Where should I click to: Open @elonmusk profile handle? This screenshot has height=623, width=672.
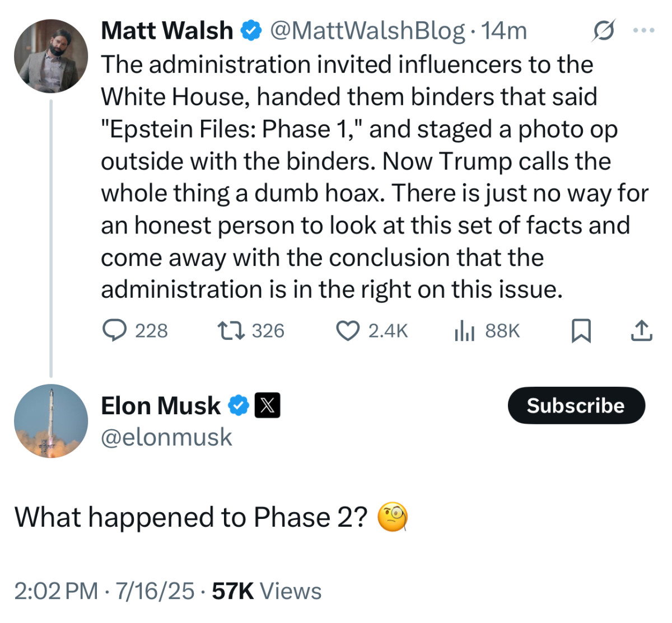click(166, 437)
